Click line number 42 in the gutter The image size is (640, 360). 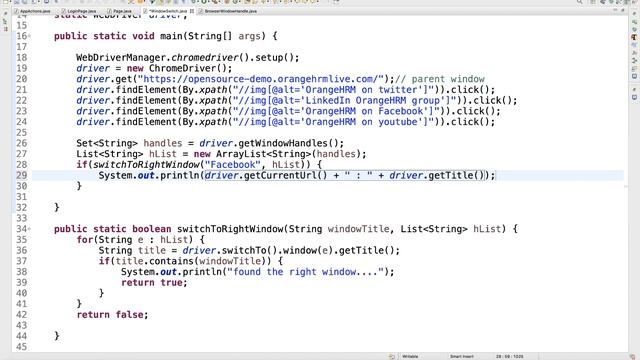(22, 315)
